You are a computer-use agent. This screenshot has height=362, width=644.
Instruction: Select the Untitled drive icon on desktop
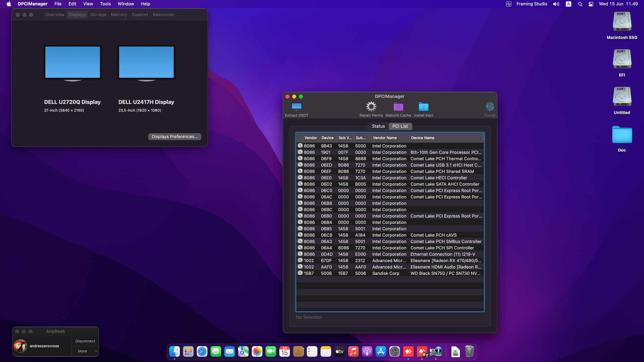pos(622,97)
